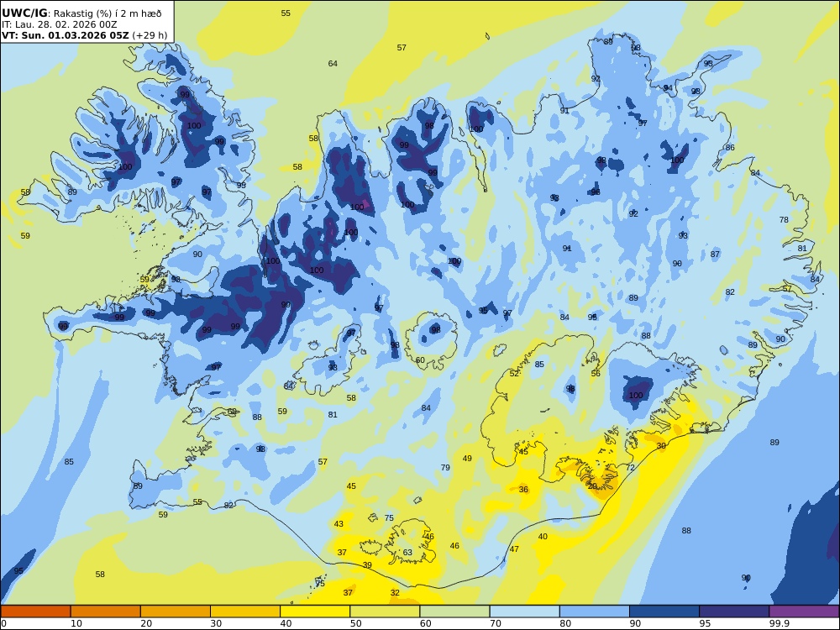The height and width of the screenshot is (630, 840).
Task: Select the '49' value southwest of Vatnajökull
Action: coord(467,459)
